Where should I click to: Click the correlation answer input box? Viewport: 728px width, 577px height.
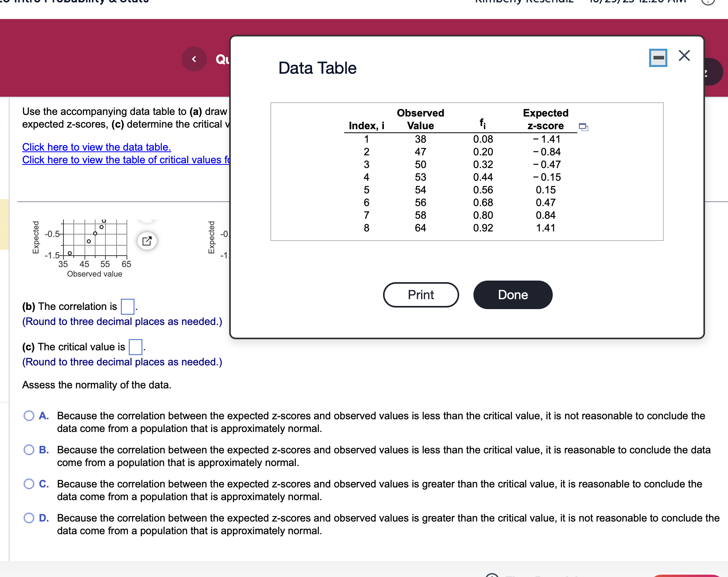pos(127,306)
